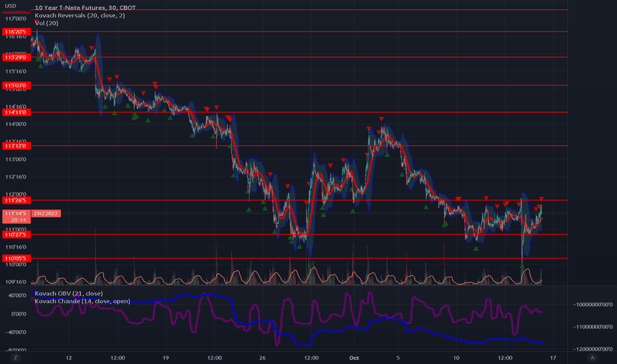Click the 110'27'5 red price level label
The height and width of the screenshot is (364, 617).
point(16,234)
